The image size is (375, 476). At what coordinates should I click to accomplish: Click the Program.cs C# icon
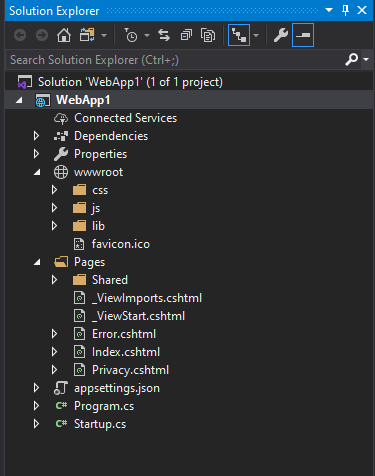tap(61, 406)
